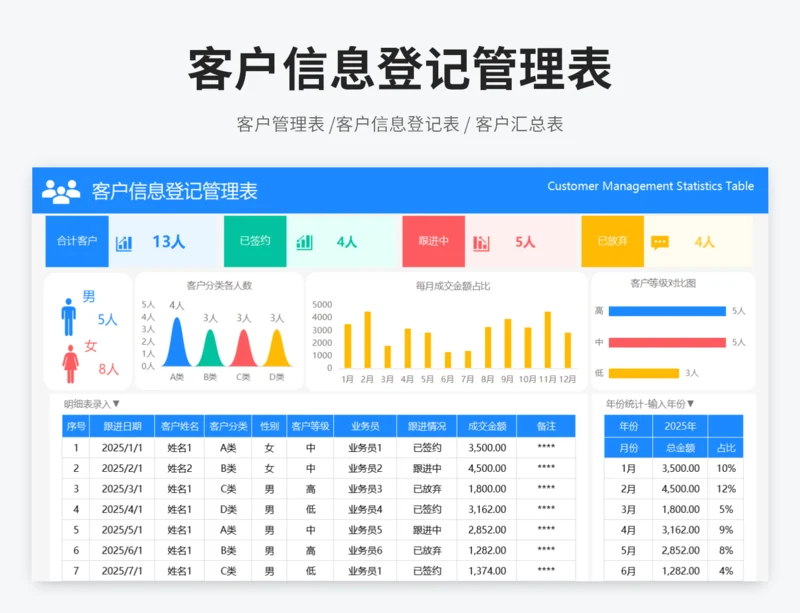Click the 业务员2 cell
The width and height of the screenshot is (800, 613).
click(365, 468)
